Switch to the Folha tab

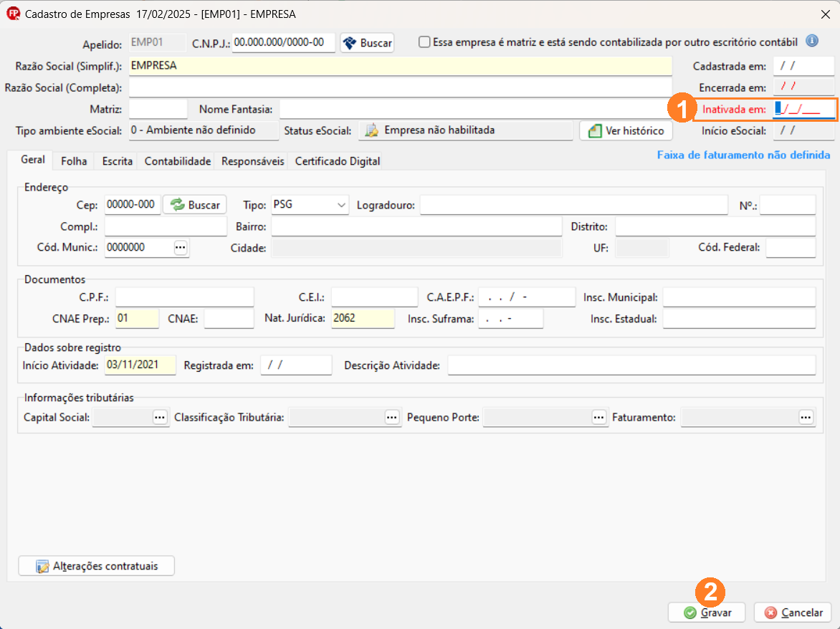[74, 161]
